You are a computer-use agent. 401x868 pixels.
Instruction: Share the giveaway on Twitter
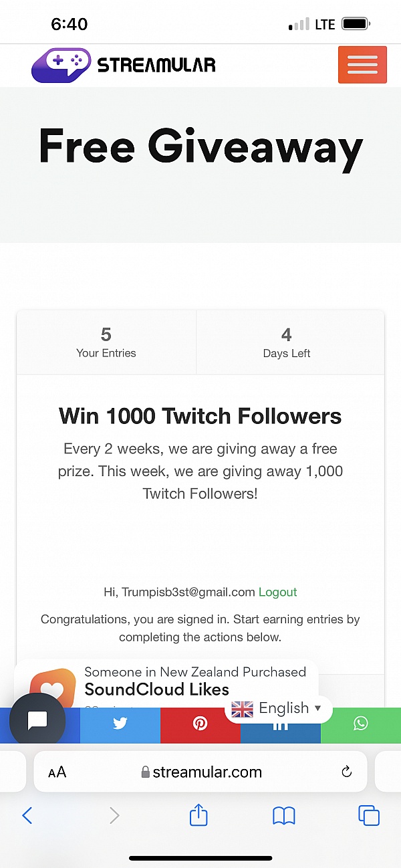coord(120,724)
